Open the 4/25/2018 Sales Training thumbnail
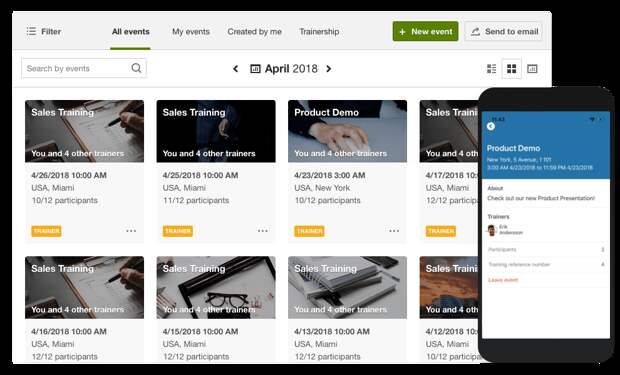The height and width of the screenshot is (375, 620). 216,131
